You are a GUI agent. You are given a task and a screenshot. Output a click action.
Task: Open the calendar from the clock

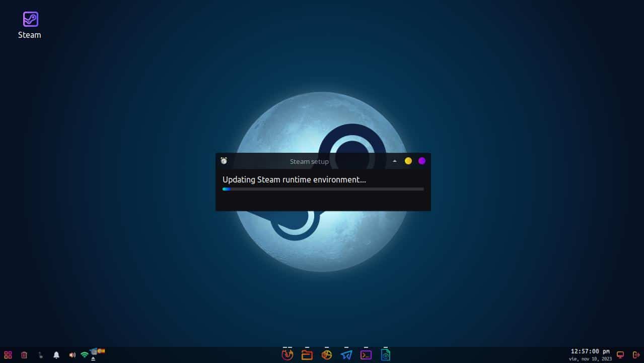click(x=590, y=354)
